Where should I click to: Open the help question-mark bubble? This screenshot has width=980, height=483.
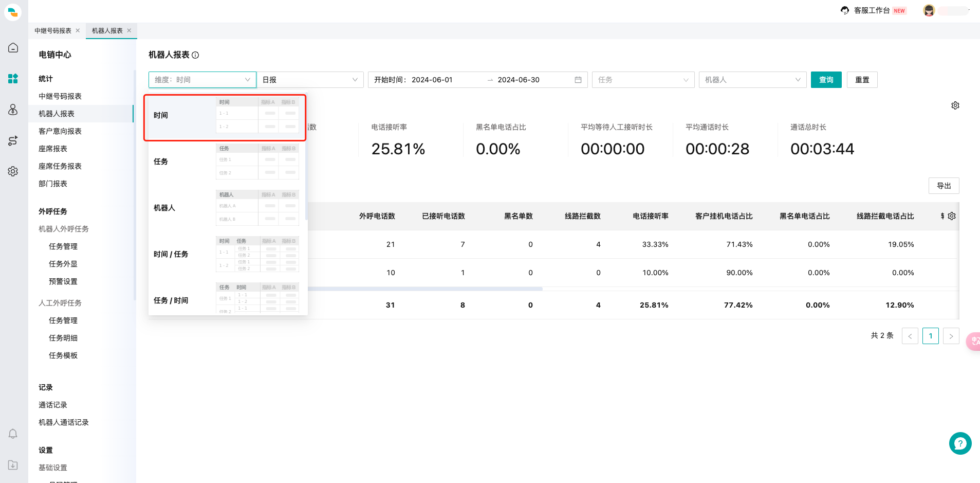coord(960,443)
